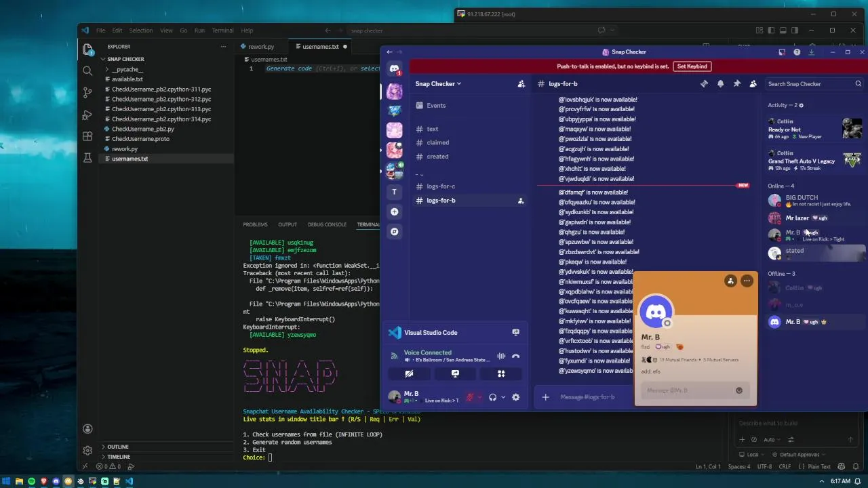
Task: Click Discord Add a Server plus icon
Action: pyautogui.click(x=394, y=211)
